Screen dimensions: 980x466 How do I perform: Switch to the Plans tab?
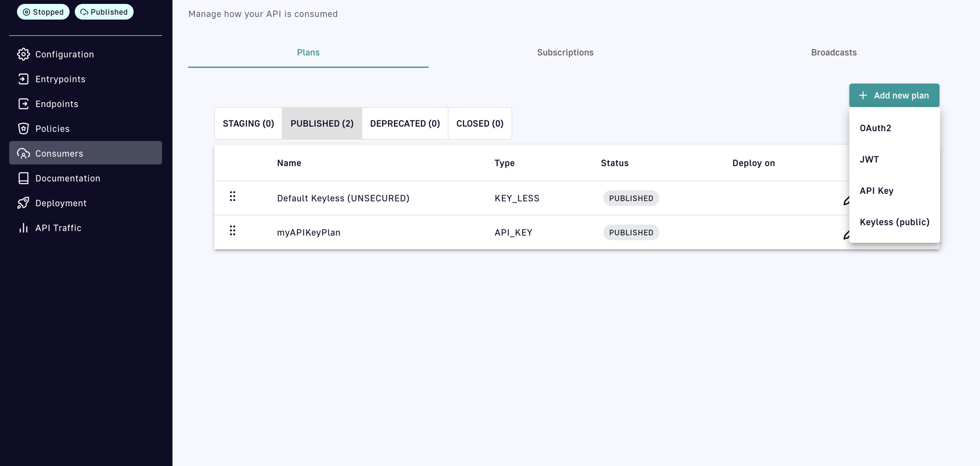[x=308, y=52]
